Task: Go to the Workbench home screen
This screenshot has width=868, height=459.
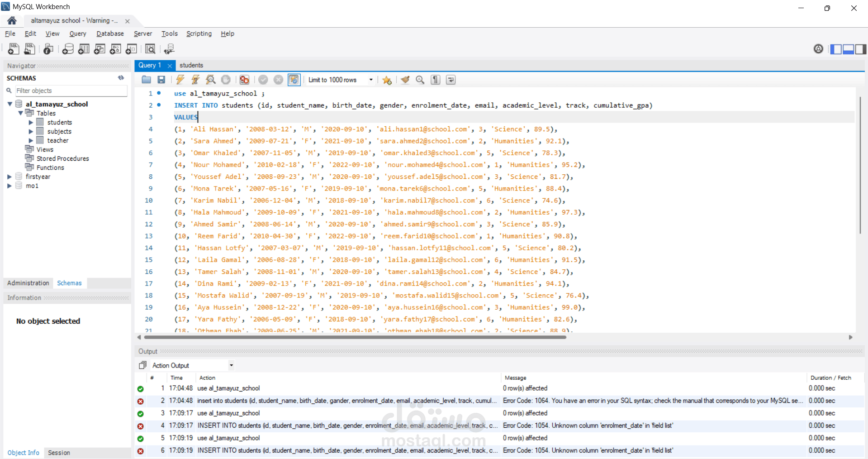Action: [x=12, y=20]
